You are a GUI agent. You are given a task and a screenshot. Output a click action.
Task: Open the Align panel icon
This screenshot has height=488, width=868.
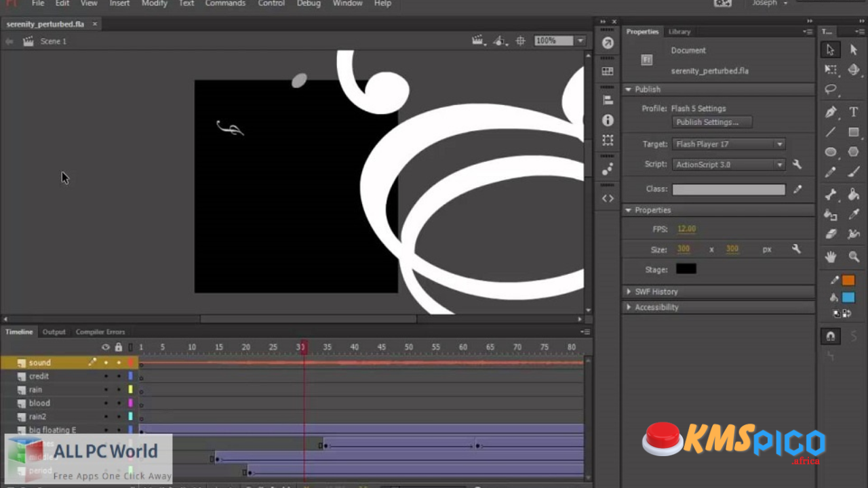pos(608,100)
